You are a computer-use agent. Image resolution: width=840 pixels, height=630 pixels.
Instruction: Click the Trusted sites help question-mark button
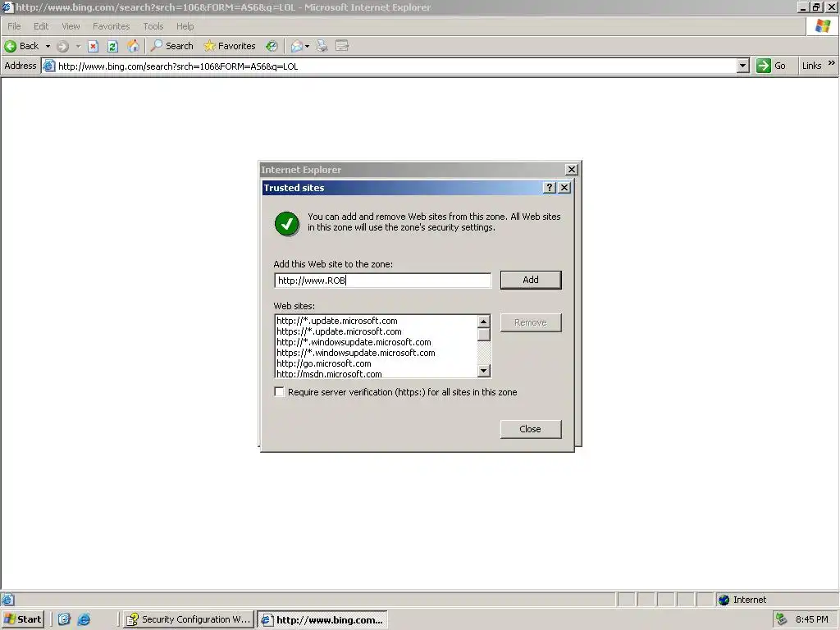[549, 188]
